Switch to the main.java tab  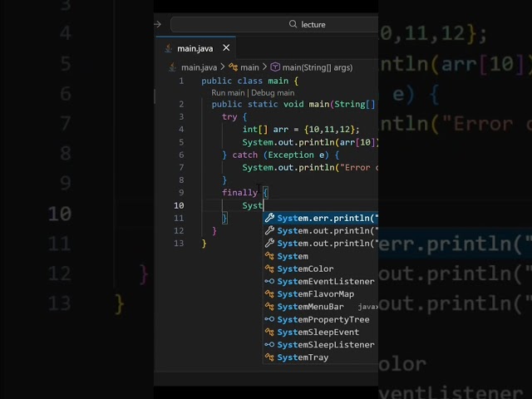[195, 48]
